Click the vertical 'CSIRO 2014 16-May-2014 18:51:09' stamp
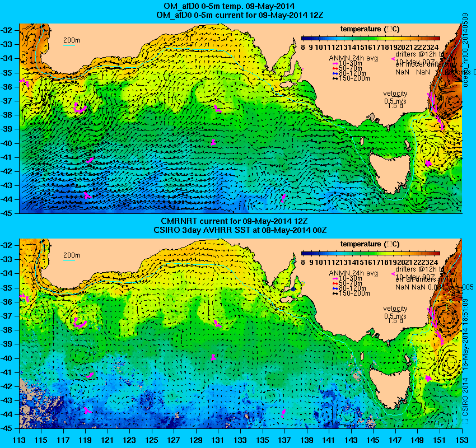Viewport: 476px width, 448px height. [465, 361]
